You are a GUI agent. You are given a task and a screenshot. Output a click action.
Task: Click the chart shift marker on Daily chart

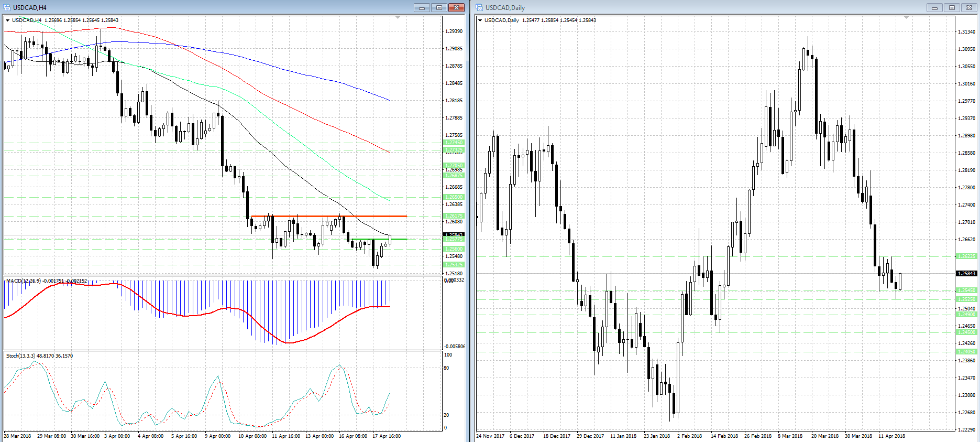tap(906, 18)
